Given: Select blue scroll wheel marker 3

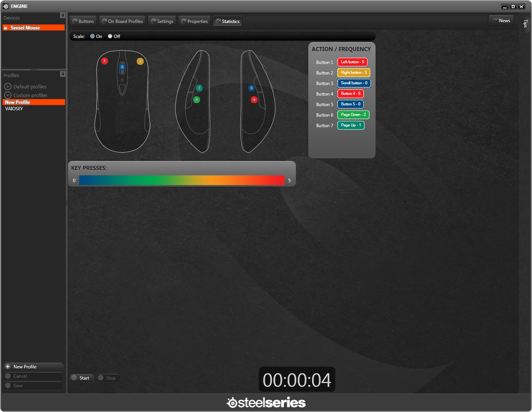Looking at the screenshot, I should click(x=122, y=67).
